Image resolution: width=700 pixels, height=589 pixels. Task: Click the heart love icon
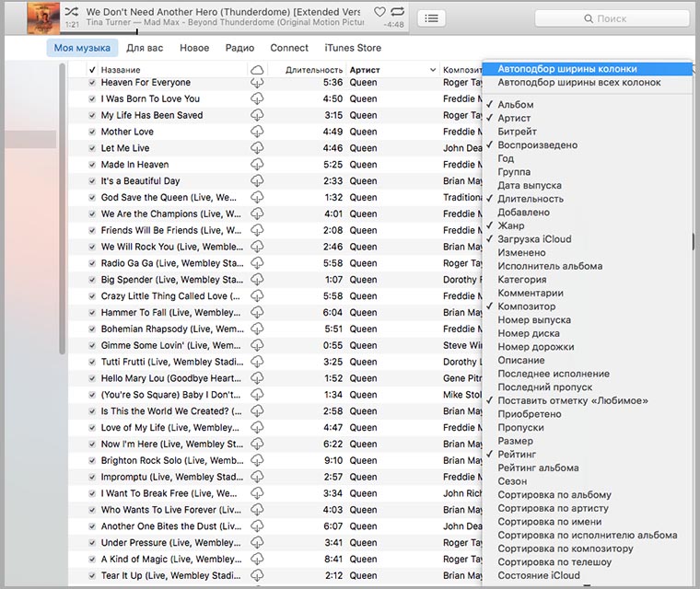click(379, 12)
